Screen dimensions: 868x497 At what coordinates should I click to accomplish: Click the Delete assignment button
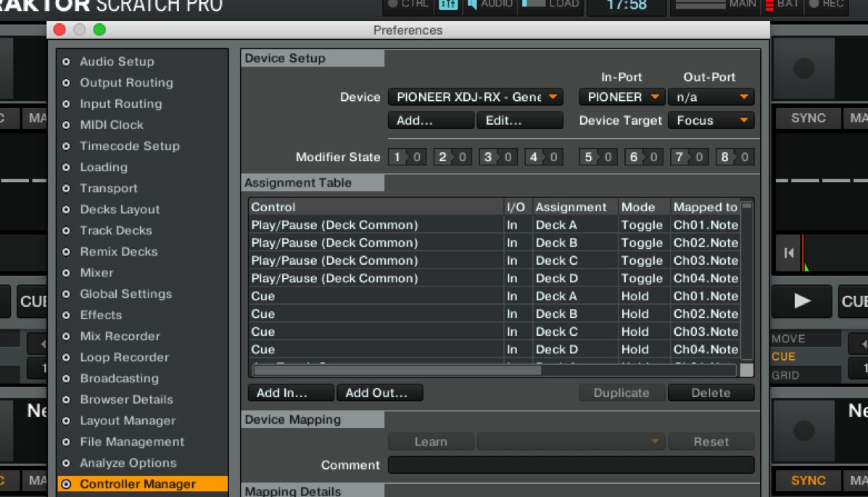click(710, 393)
